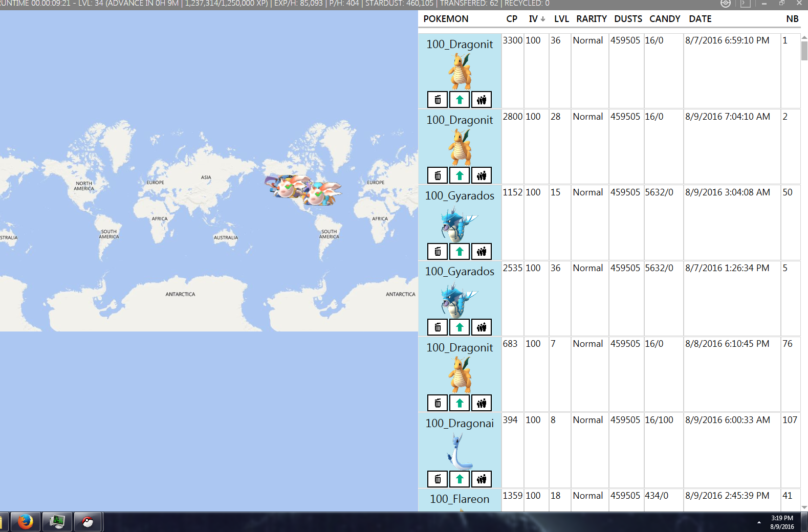Click the people icon for 2800 CP Dragonite

pyautogui.click(x=482, y=175)
